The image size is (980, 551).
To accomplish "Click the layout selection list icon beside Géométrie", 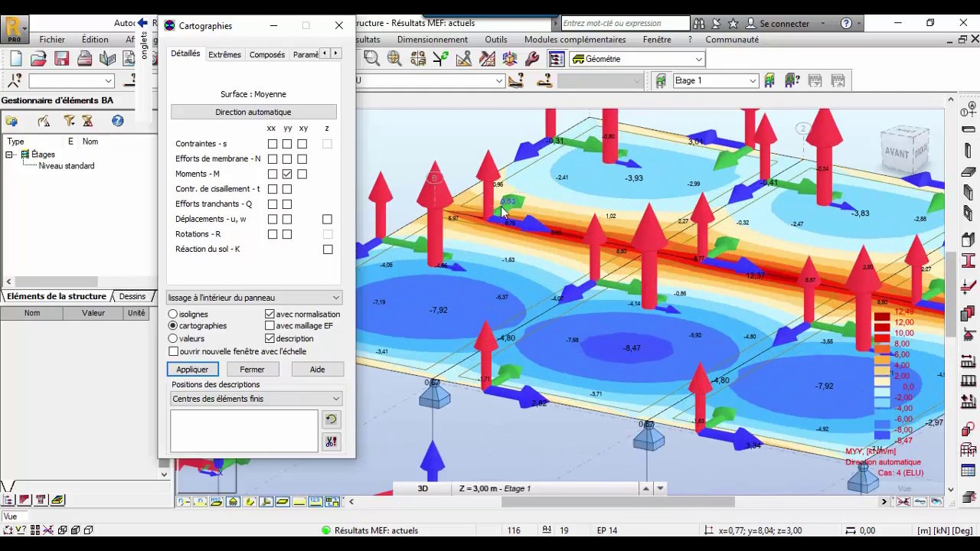I will pos(557,59).
